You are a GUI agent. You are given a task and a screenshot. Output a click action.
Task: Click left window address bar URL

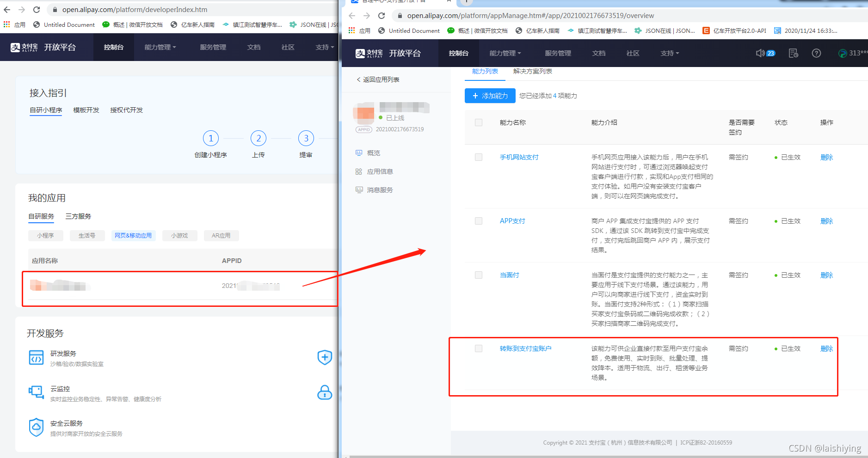[x=135, y=10]
